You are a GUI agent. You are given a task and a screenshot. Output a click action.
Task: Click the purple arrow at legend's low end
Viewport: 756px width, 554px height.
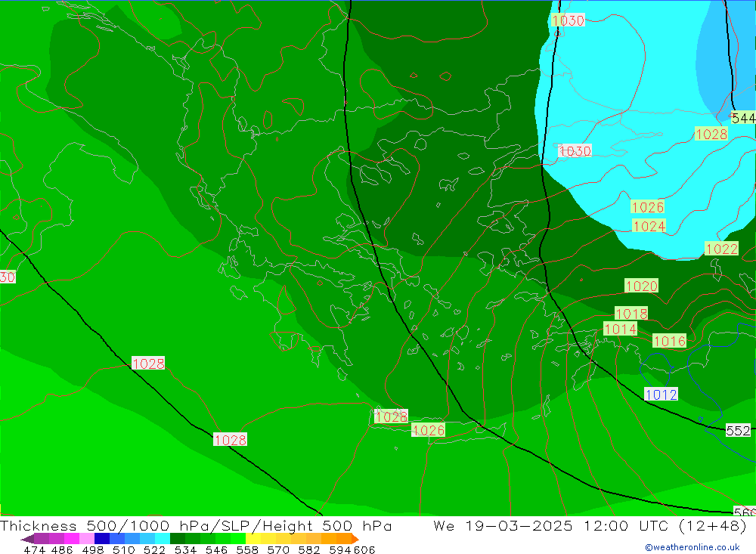tap(27, 539)
